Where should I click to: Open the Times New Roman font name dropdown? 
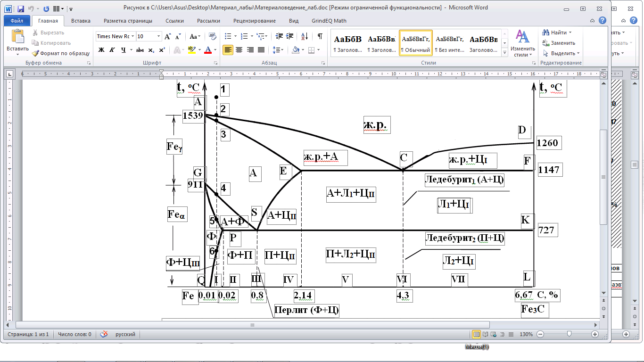click(133, 36)
